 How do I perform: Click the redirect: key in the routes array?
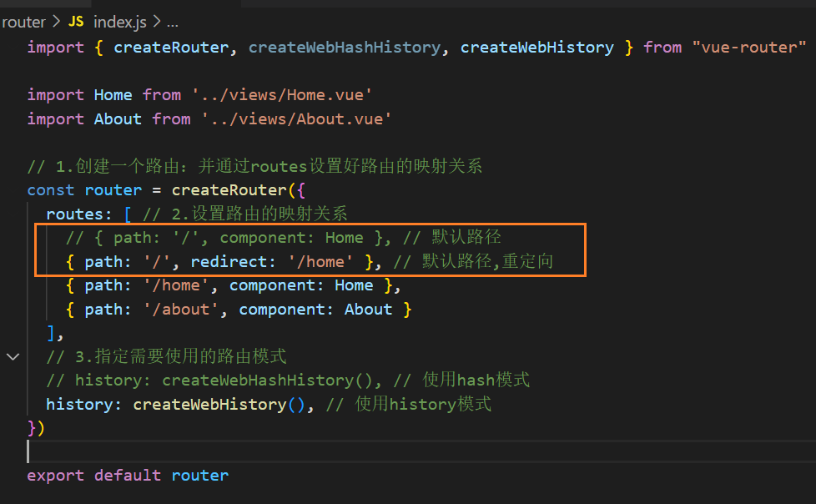[x=233, y=261]
